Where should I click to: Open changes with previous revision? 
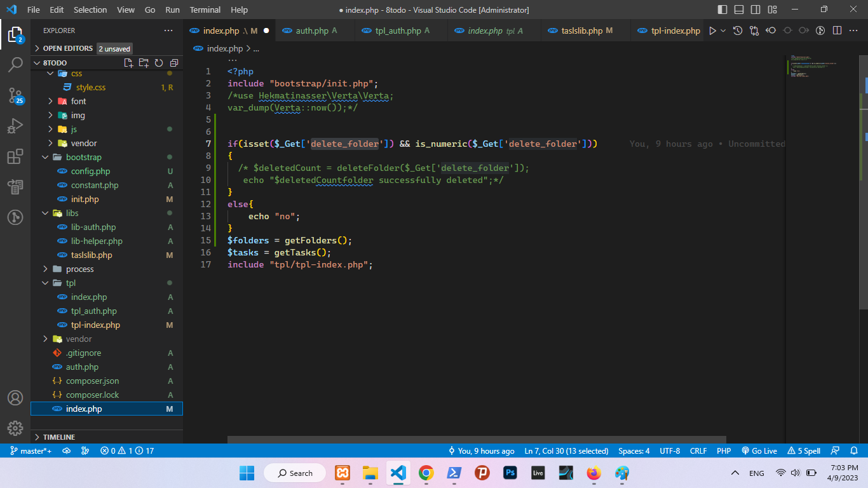coord(771,30)
